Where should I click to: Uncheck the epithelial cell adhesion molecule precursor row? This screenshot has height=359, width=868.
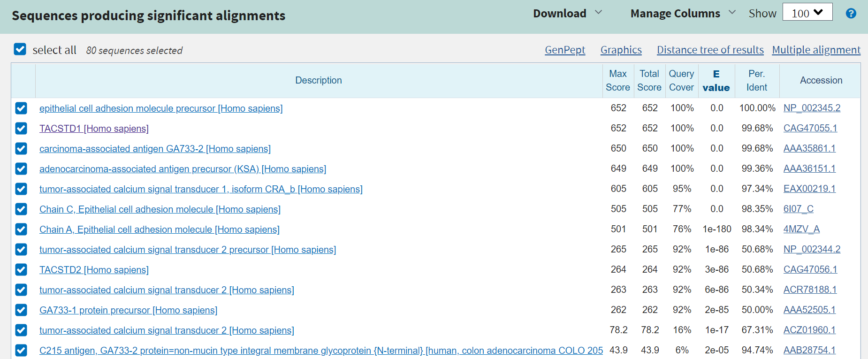(21, 108)
